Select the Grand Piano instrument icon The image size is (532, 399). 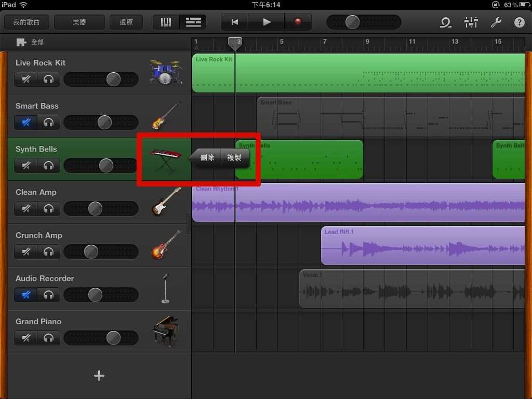[x=166, y=331]
